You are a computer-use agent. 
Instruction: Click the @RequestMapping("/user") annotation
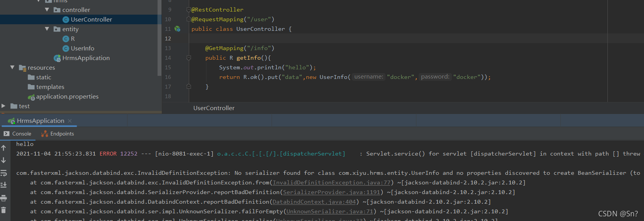click(233, 19)
